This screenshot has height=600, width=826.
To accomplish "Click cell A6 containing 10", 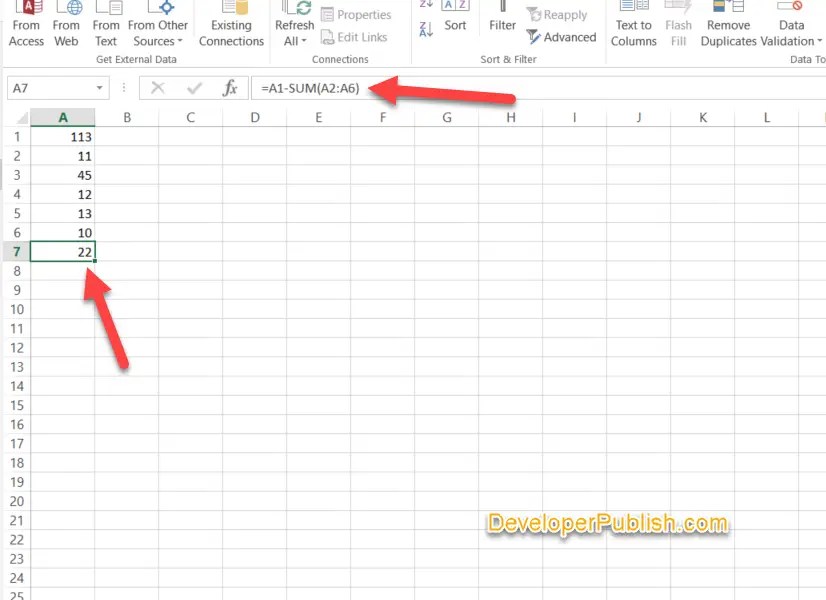I will tap(63, 232).
